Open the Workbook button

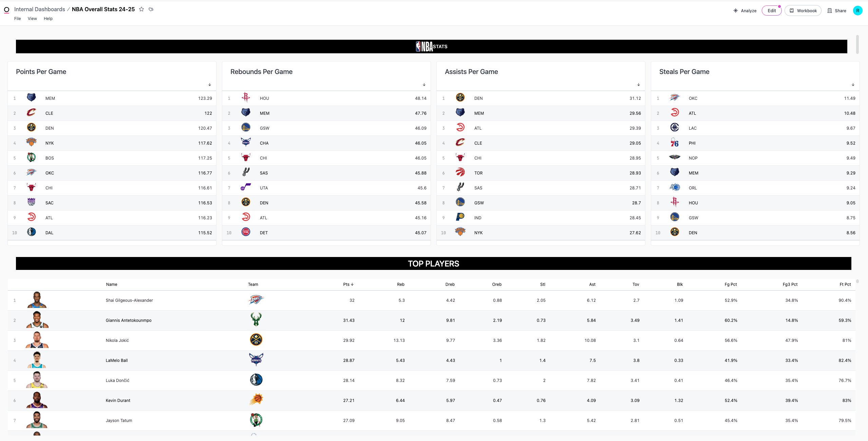pyautogui.click(x=803, y=11)
